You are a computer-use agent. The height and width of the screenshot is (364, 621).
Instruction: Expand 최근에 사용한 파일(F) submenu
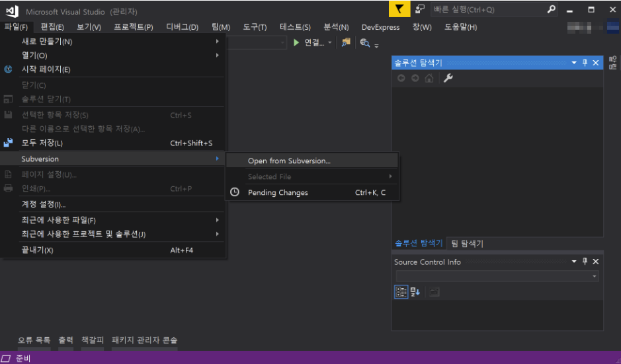point(113,220)
